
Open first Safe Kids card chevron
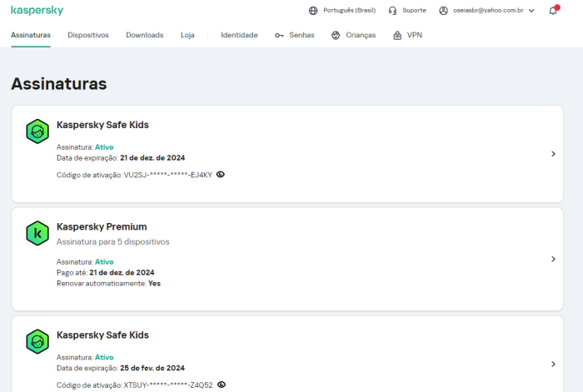[553, 154]
